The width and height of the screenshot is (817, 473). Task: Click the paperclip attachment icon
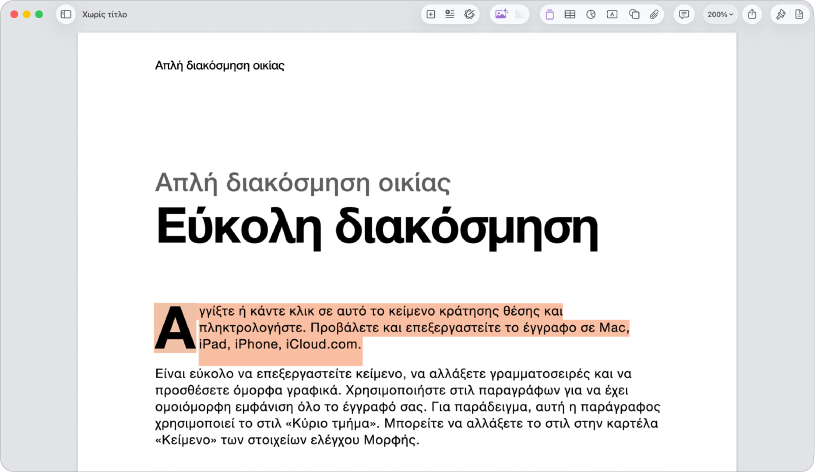click(654, 15)
